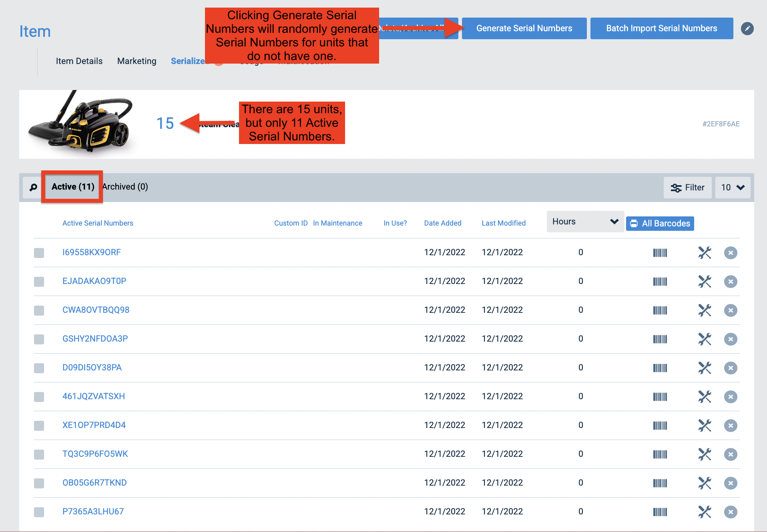Show barcode for XE1OP7PRD4D4
The width and height of the screenshot is (767, 532).
click(660, 425)
